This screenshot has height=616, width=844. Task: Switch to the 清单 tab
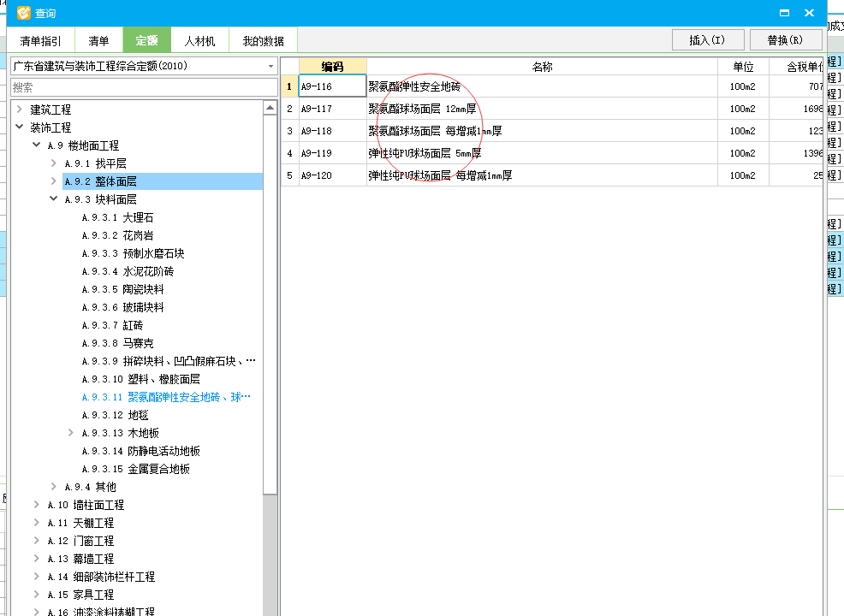[98, 41]
